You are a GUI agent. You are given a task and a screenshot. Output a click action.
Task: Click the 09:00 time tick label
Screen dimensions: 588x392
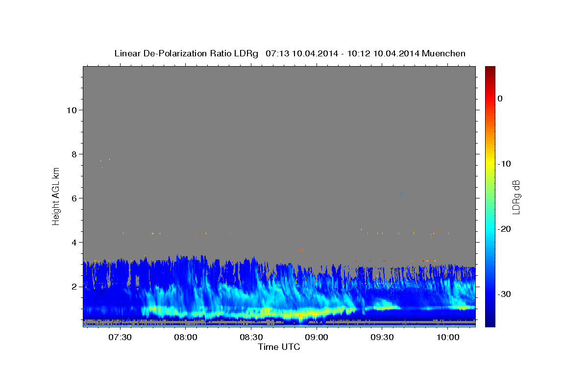pyautogui.click(x=317, y=338)
